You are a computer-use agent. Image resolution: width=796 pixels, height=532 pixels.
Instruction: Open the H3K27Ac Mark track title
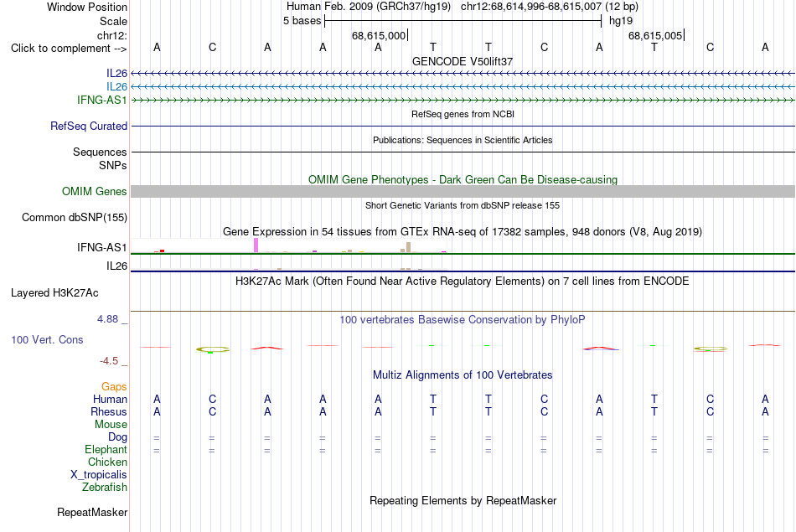[x=463, y=281]
